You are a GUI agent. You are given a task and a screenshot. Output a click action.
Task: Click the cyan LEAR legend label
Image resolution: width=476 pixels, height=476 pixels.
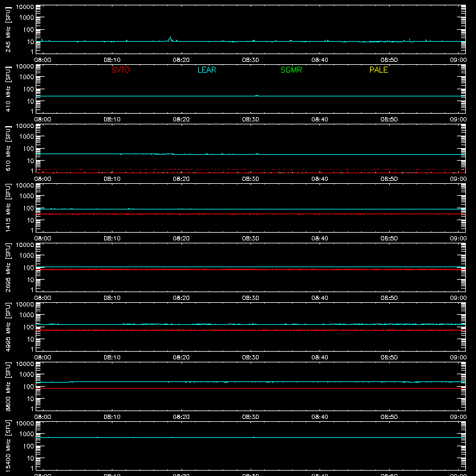[206, 70]
